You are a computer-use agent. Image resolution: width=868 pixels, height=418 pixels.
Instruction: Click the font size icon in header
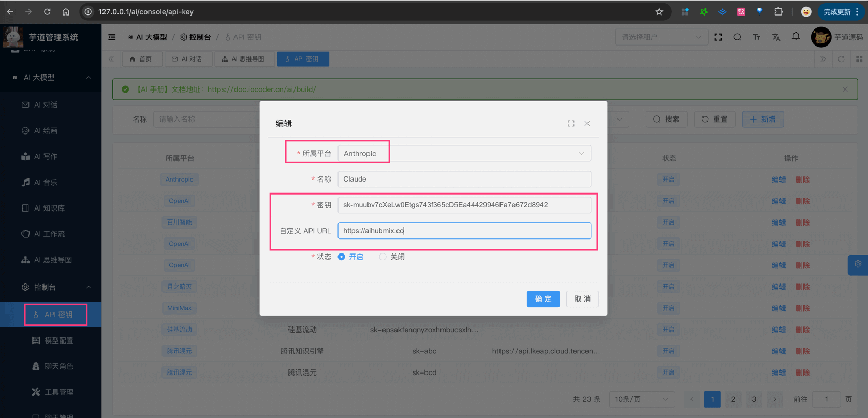tap(756, 37)
